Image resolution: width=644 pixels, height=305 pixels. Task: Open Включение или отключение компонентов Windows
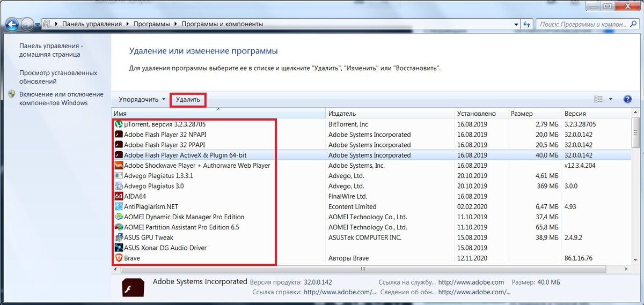pos(61,98)
